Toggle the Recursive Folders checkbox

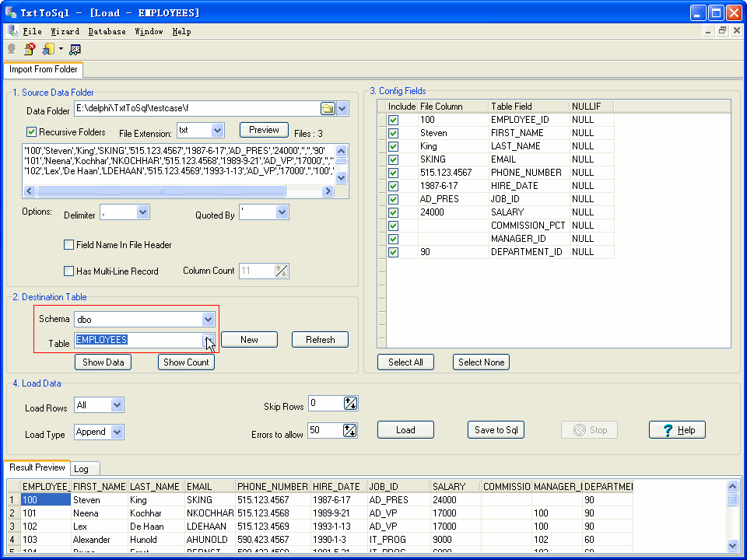[x=31, y=132]
